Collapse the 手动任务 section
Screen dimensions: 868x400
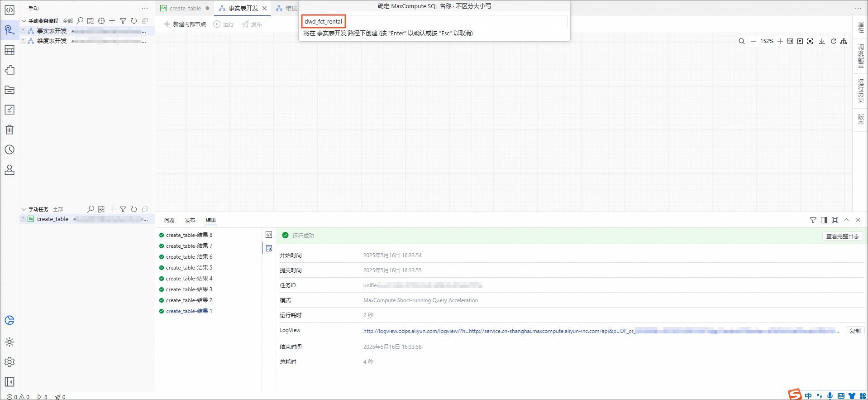tap(24, 209)
